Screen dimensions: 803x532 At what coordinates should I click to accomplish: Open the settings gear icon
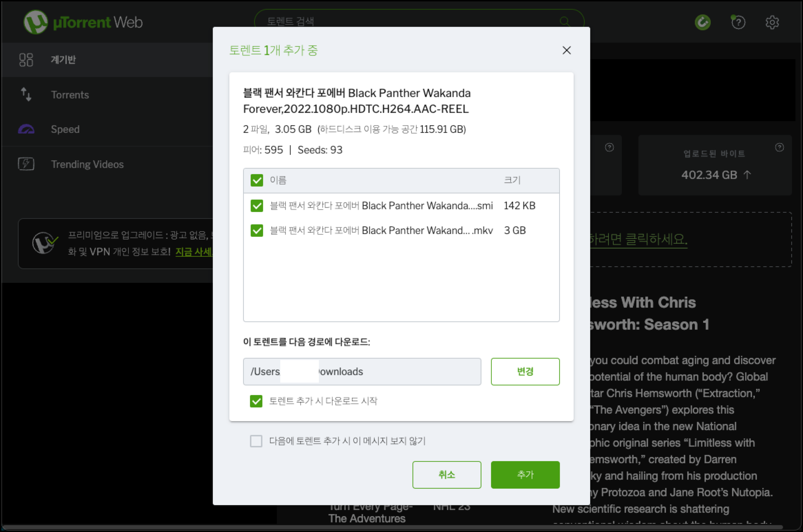772,22
